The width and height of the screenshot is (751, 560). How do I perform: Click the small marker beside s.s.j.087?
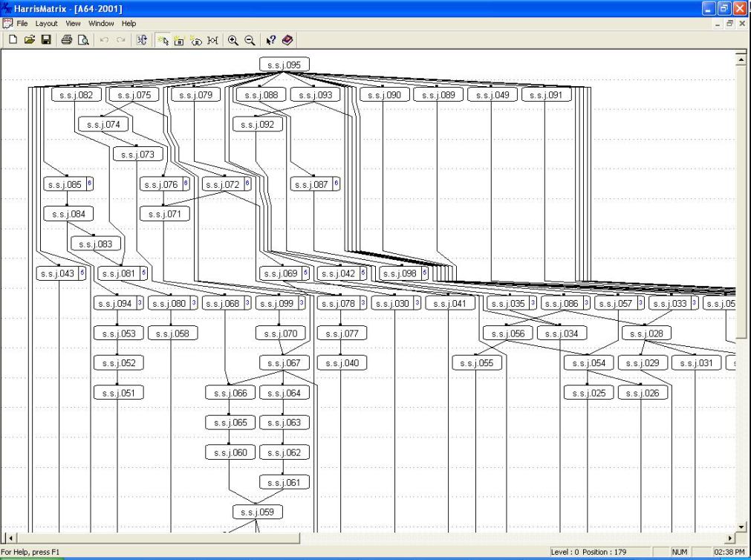[336, 184]
